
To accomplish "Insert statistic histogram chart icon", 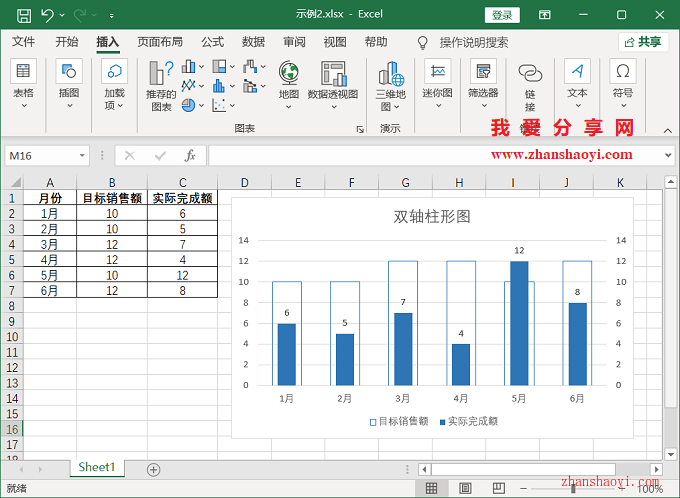I will point(219,86).
